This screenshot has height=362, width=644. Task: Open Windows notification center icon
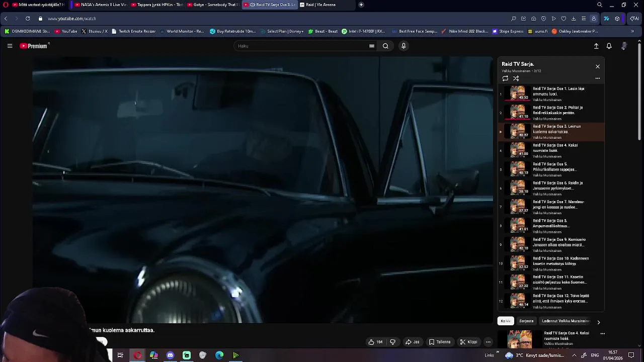631,355
